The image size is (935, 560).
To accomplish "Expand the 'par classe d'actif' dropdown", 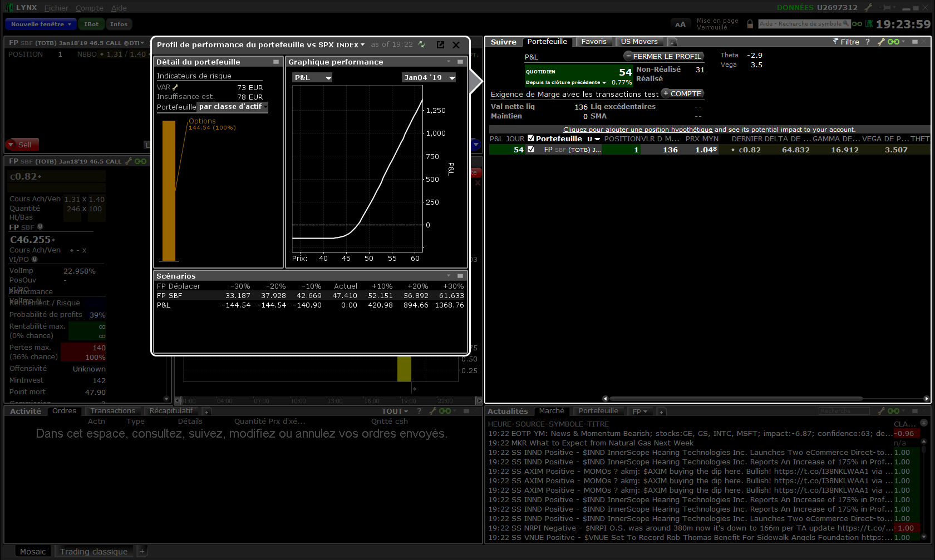I will pos(233,107).
